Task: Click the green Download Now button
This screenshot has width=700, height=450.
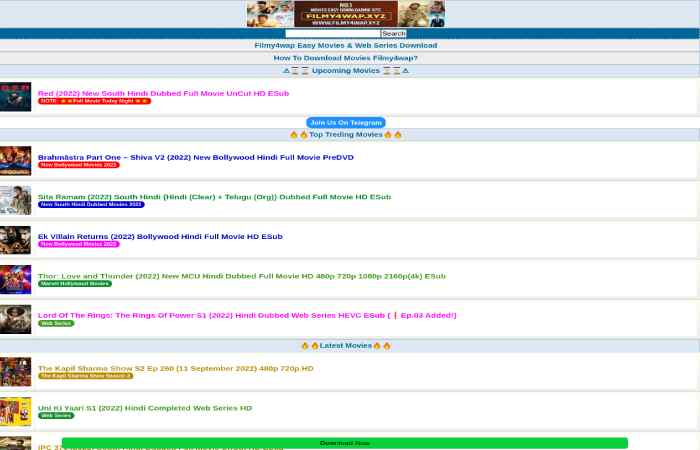Action: pos(344,442)
